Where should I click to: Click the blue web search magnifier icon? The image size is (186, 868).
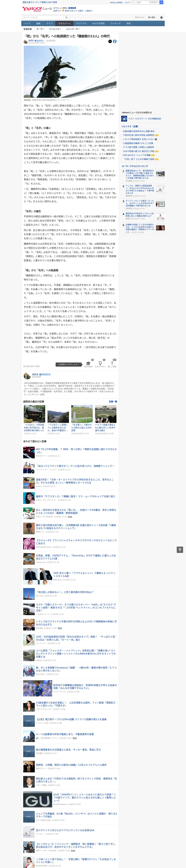[161, 2]
